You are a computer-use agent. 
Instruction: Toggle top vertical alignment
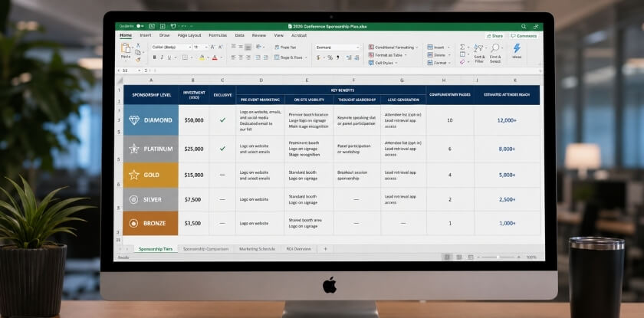coord(233,47)
